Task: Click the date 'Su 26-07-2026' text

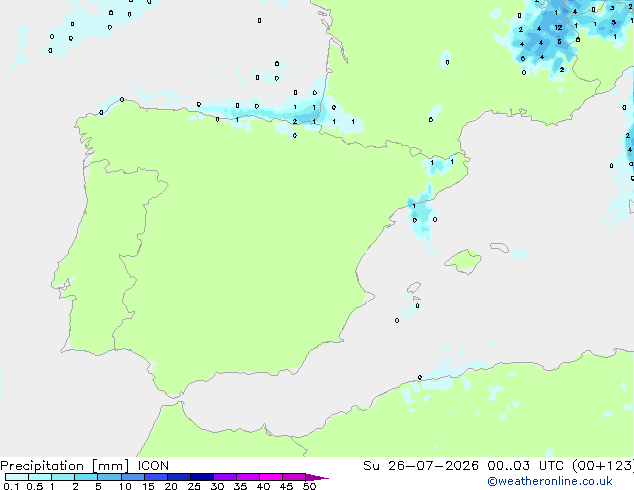Action: [421, 466]
